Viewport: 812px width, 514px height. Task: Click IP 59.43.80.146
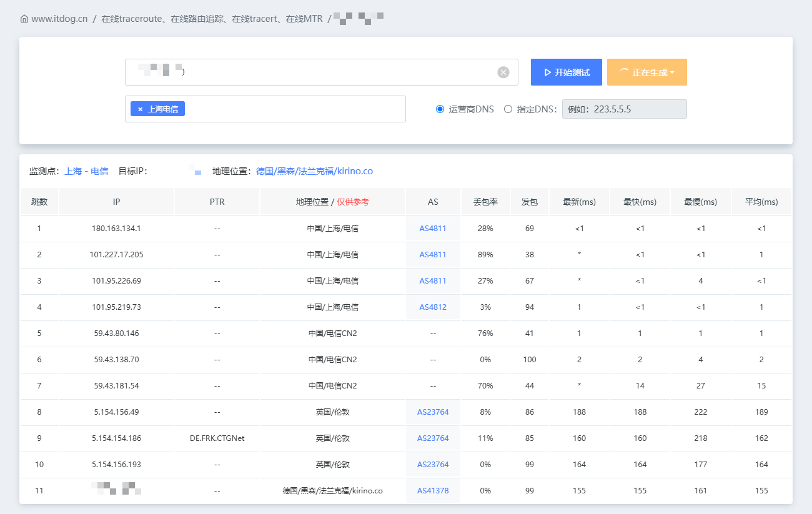tap(116, 334)
